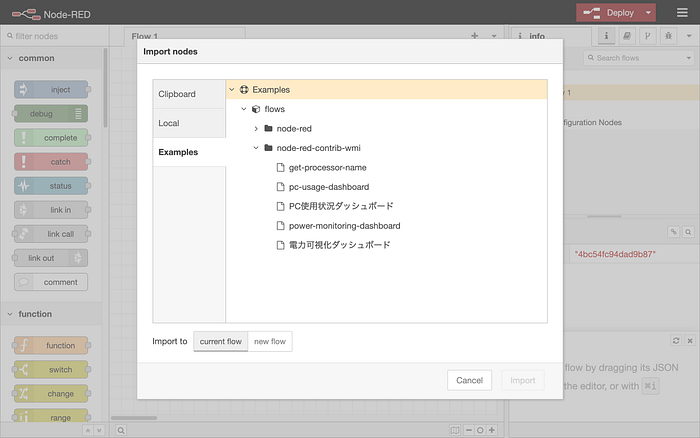Image resolution: width=700 pixels, height=438 pixels.
Task: Focus the filter nodes search field
Action: (54, 36)
